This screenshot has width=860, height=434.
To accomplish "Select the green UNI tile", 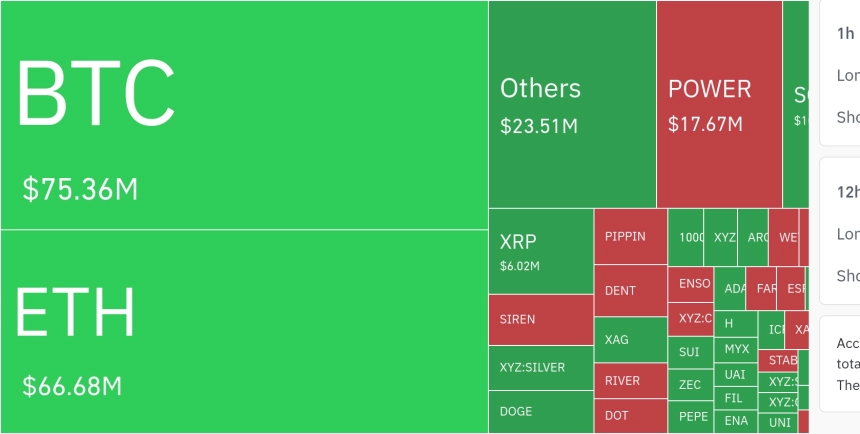I will click(780, 423).
